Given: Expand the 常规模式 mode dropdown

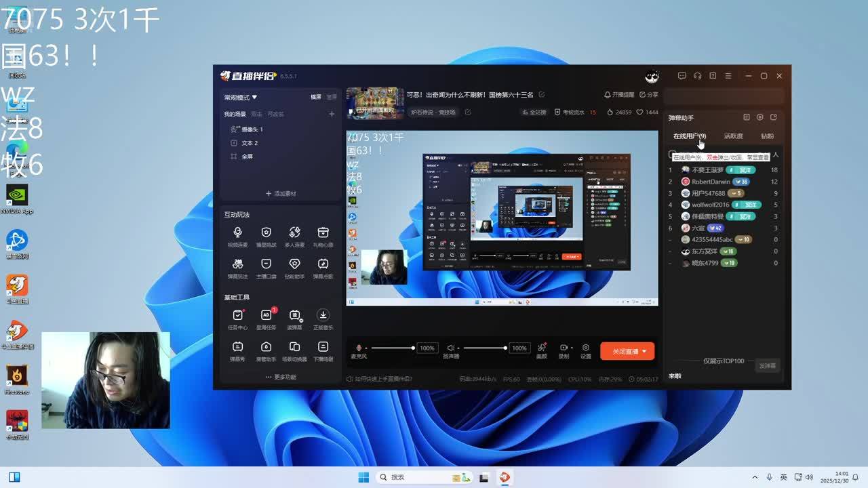Looking at the screenshot, I should (x=241, y=98).
